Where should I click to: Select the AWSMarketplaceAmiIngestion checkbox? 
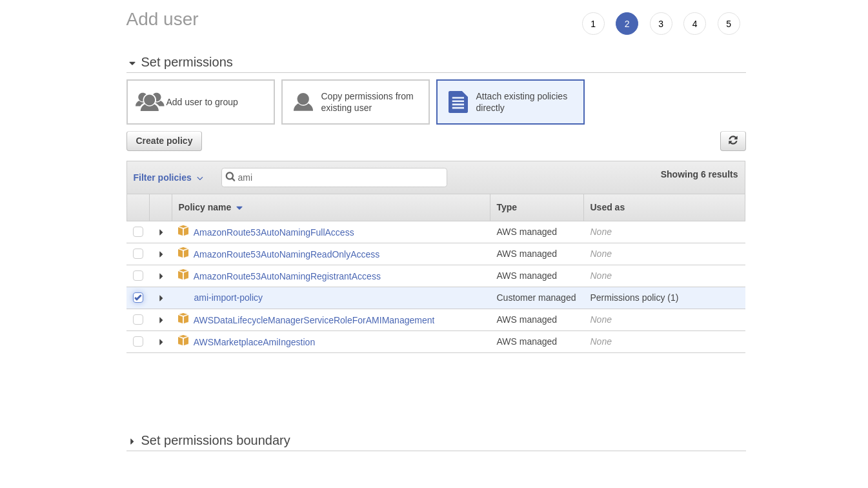tap(138, 341)
